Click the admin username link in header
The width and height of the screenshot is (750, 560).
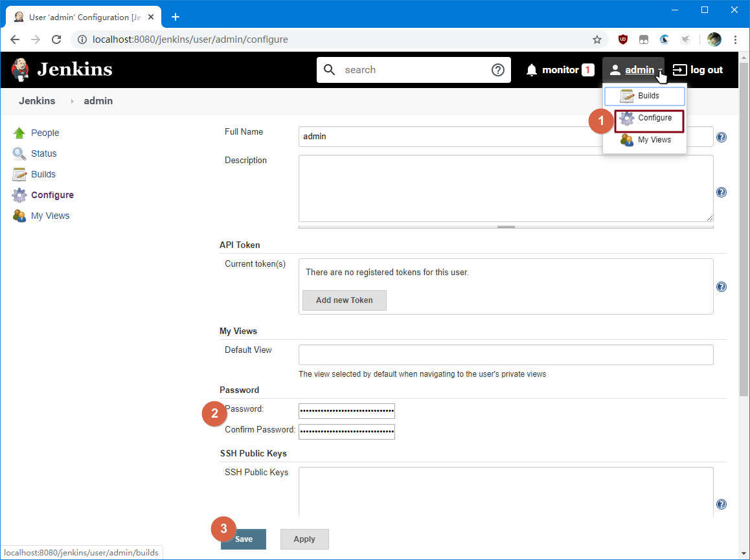pos(639,70)
